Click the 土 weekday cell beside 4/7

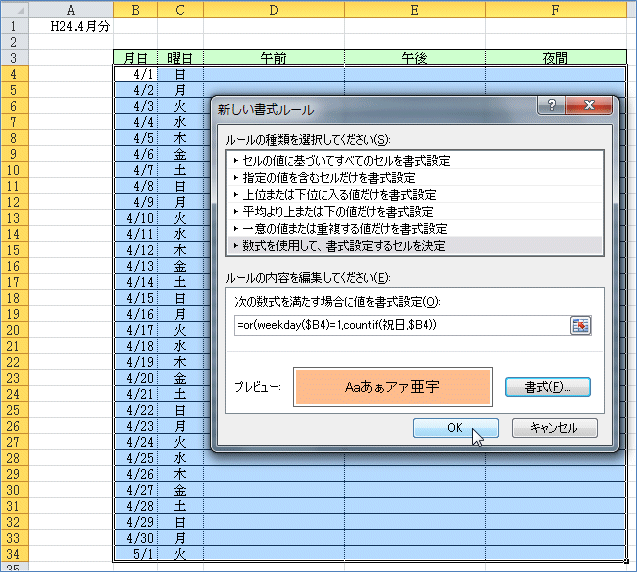(x=180, y=170)
